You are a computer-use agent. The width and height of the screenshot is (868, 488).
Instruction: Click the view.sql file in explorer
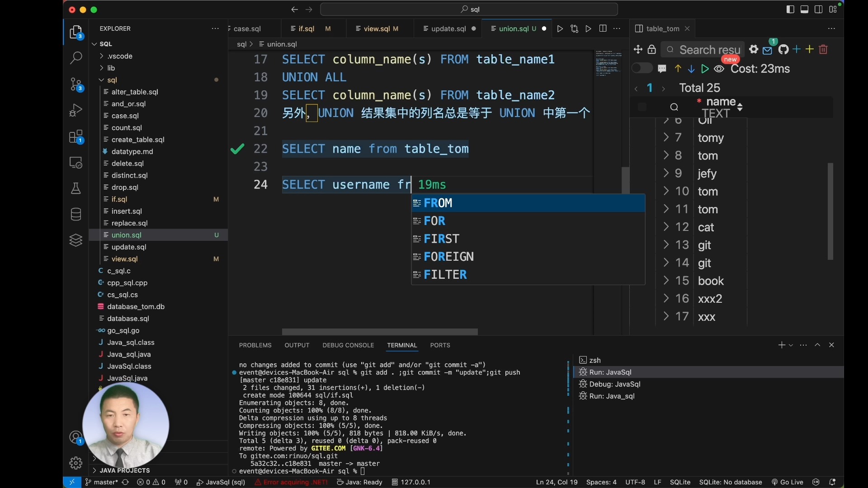point(125,258)
